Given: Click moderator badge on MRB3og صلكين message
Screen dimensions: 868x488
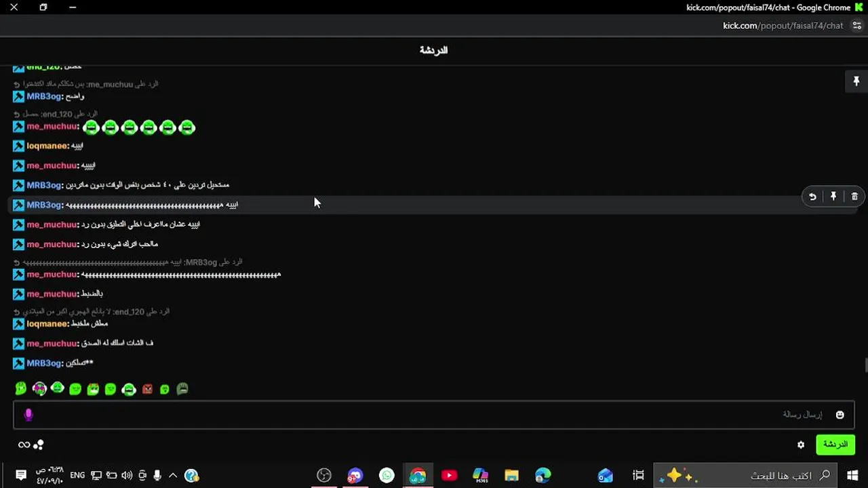Looking at the screenshot, I should (19, 363).
